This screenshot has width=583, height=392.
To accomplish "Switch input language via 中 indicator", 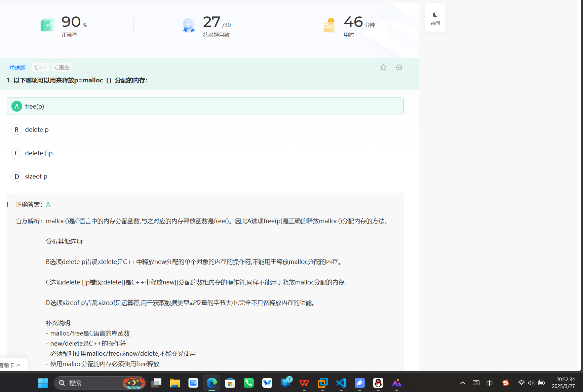I will click(x=490, y=383).
